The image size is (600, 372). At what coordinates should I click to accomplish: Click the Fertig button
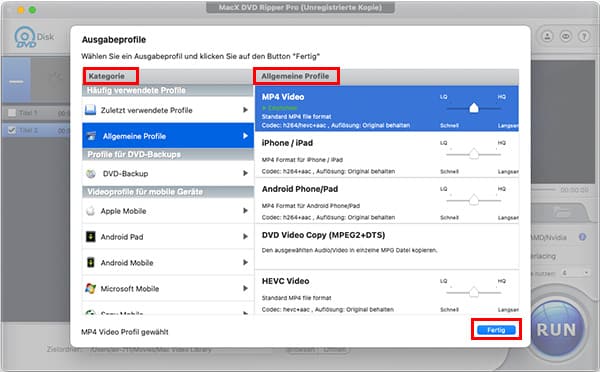(496, 330)
